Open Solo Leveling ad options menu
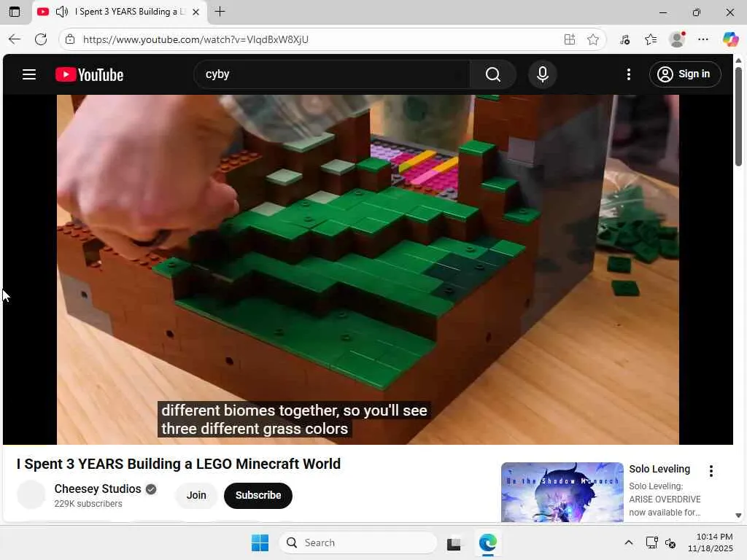 pyautogui.click(x=711, y=471)
